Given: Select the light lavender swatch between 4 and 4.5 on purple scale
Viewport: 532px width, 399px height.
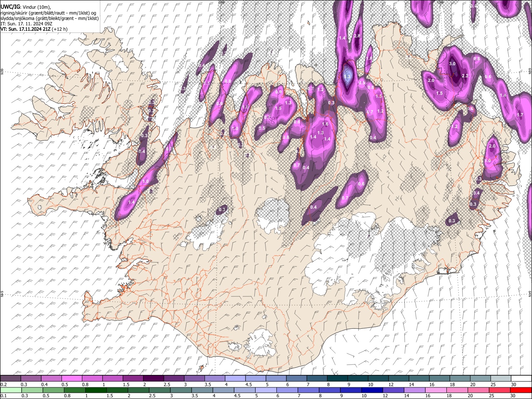Looking at the screenshot, I should [x=234, y=379].
